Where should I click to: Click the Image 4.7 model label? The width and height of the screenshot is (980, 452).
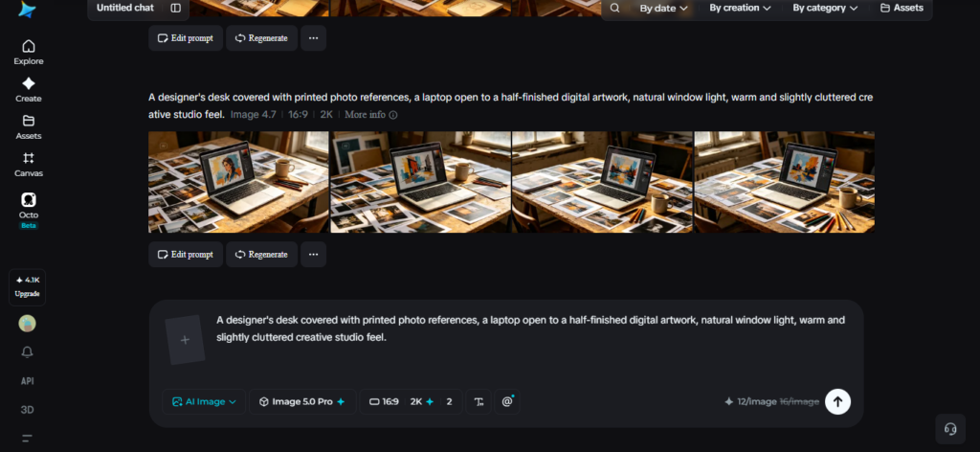[x=253, y=115]
